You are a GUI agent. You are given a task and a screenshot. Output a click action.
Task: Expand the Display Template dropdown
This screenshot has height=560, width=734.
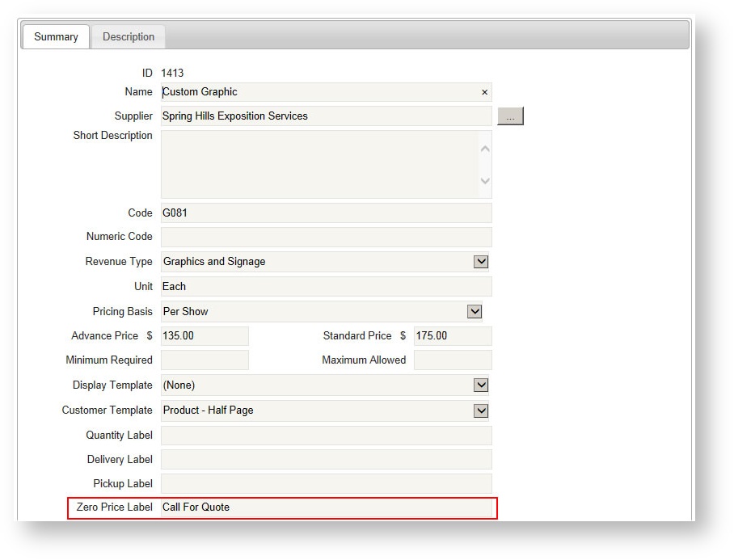click(481, 385)
